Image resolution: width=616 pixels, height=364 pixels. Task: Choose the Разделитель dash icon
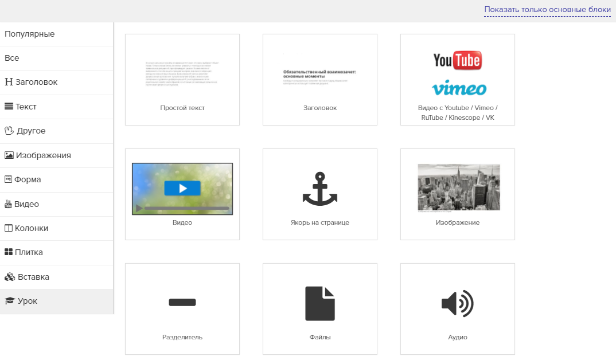click(x=182, y=303)
